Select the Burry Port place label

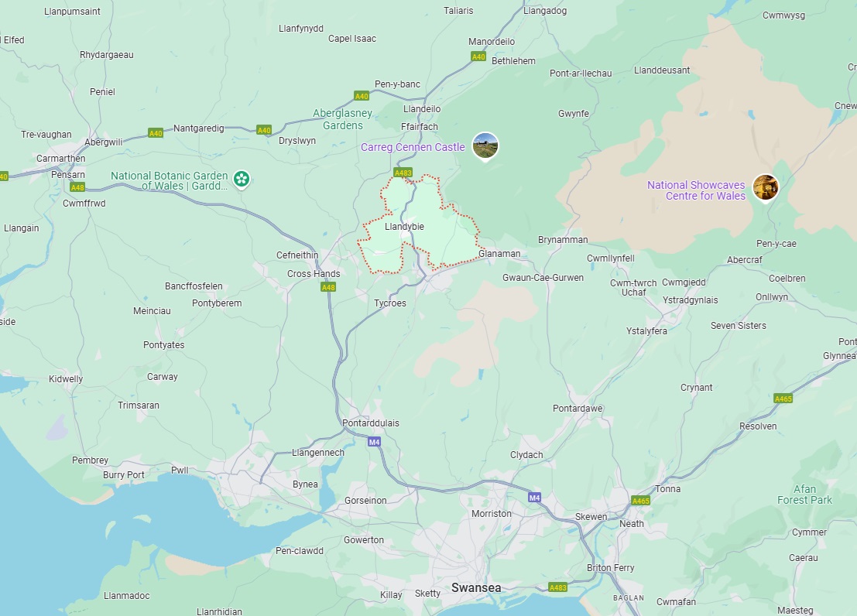coord(124,475)
